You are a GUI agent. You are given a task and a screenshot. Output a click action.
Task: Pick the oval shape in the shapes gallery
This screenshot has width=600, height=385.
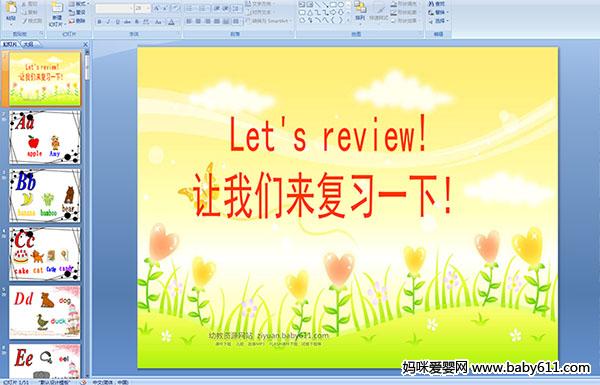point(341,4)
